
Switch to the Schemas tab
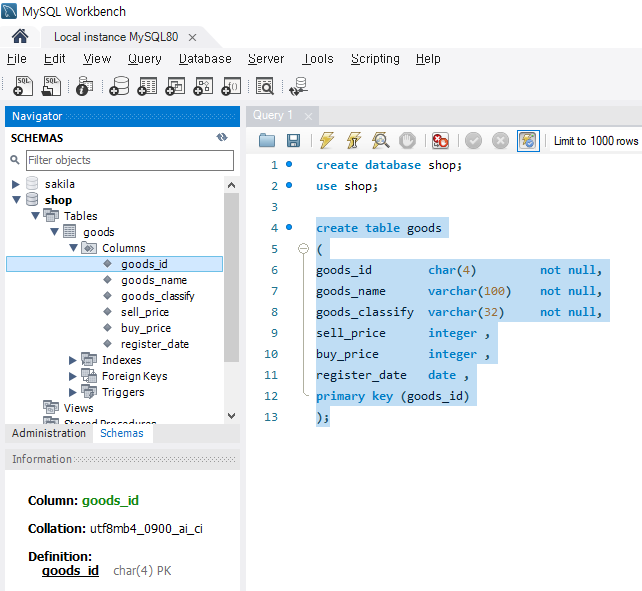point(122,433)
